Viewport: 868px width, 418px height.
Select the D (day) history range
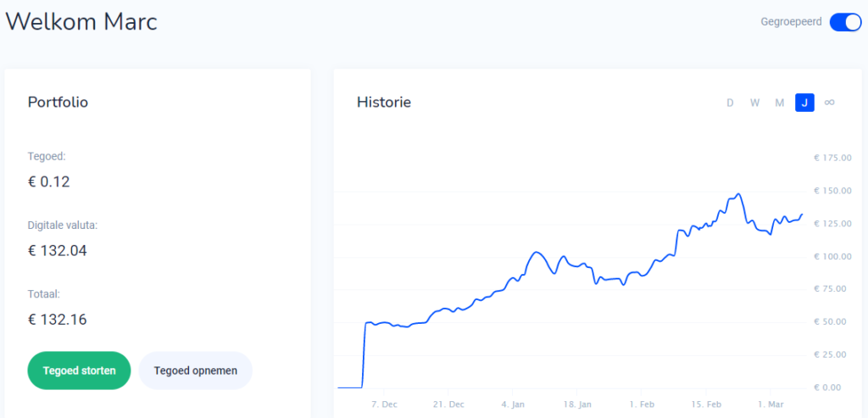coord(729,103)
